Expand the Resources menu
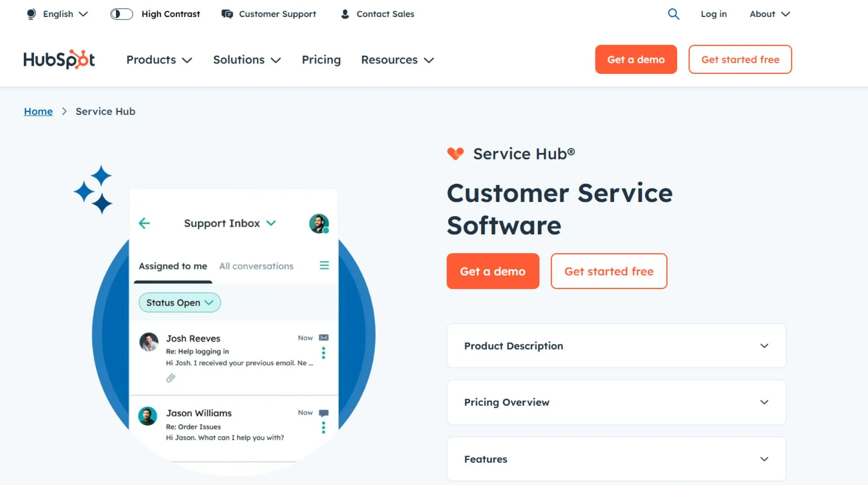The height and width of the screenshot is (485, 868). (397, 59)
